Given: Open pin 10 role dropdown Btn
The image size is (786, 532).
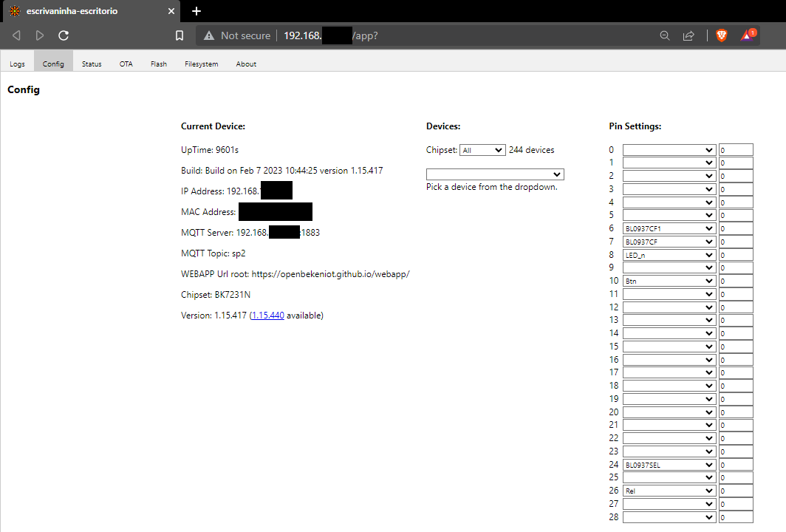Looking at the screenshot, I should tap(669, 281).
